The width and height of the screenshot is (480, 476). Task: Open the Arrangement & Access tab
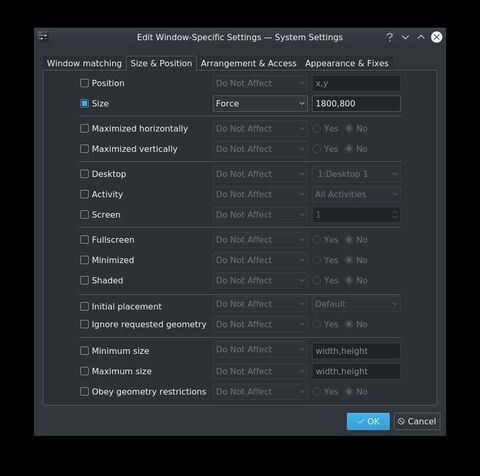click(248, 63)
